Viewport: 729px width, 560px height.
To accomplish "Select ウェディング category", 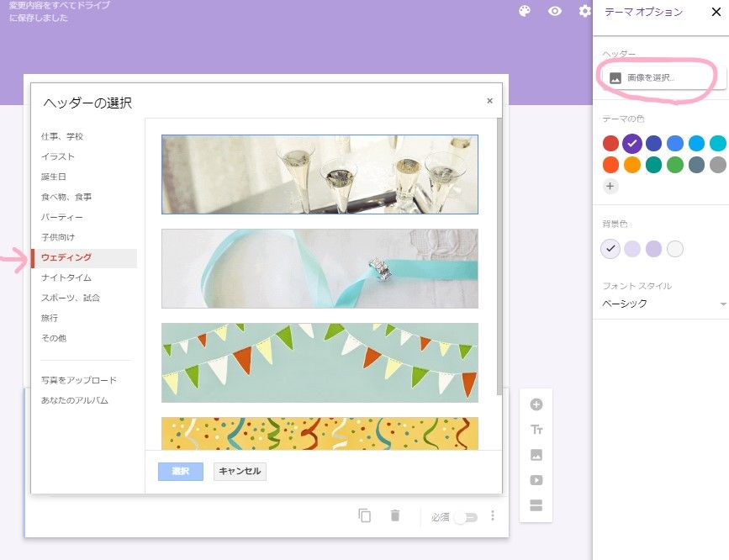I will click(x=84, y=258).
